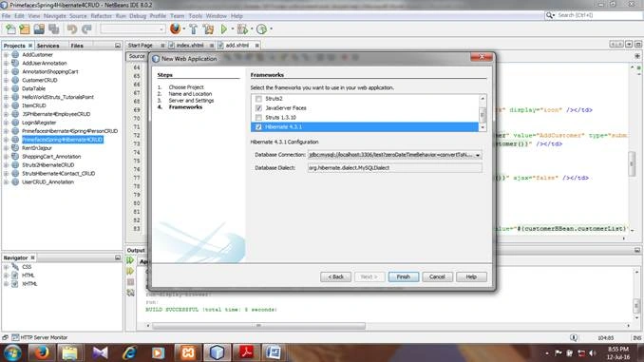
Task: Click the Finish button
Action: point(404,276)
